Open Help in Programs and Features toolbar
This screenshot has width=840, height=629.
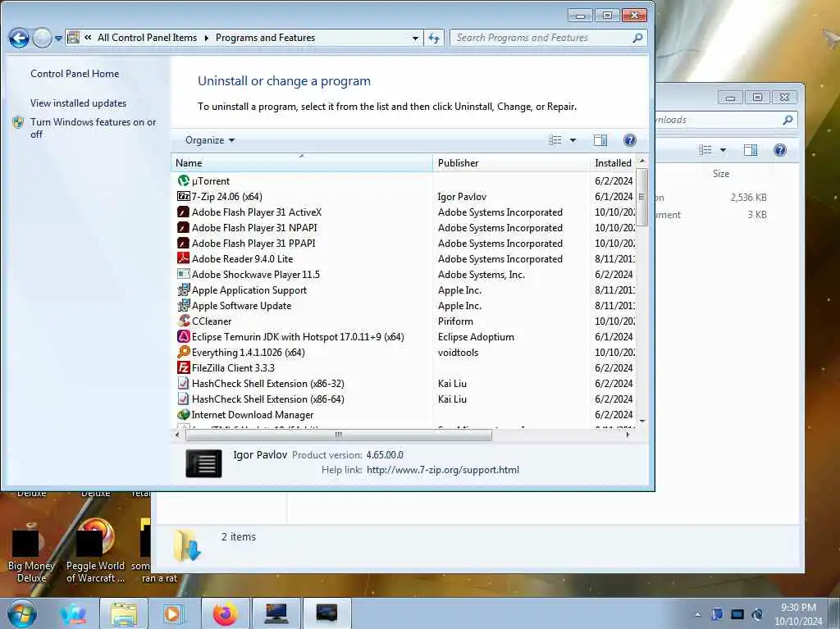629,140
